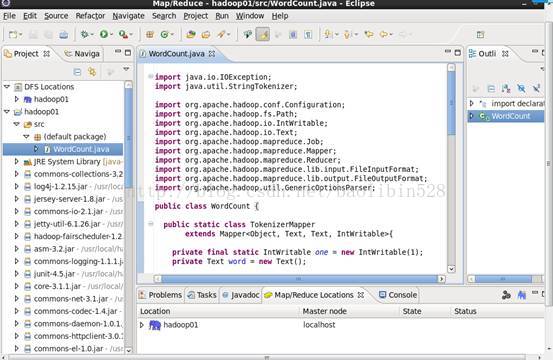Open the Window menu
The image size is (553, 360).
(250, 16)
